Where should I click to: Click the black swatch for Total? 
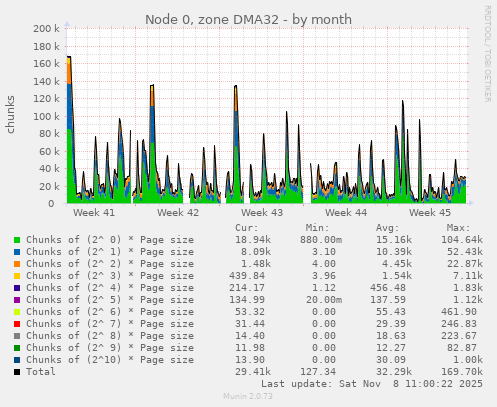[x=17, y=372]
